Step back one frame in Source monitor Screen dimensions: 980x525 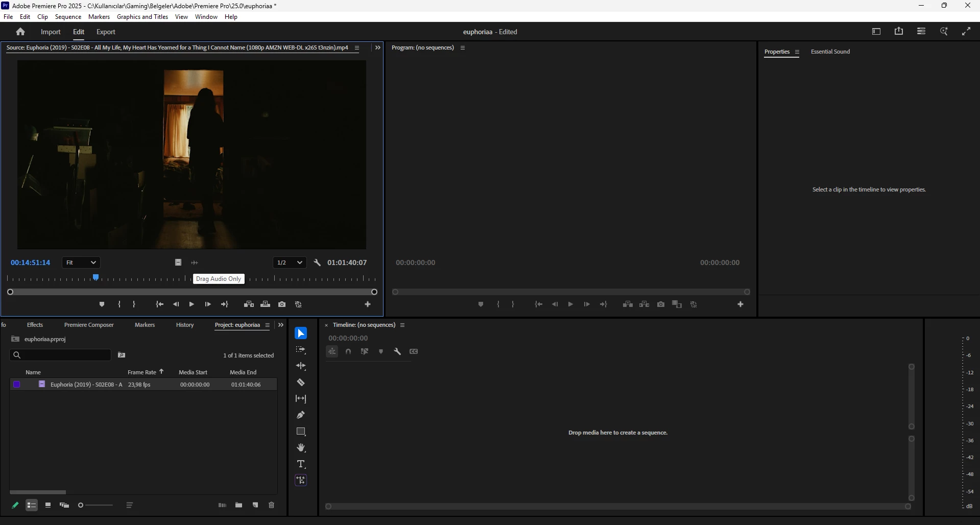(176, 304)
